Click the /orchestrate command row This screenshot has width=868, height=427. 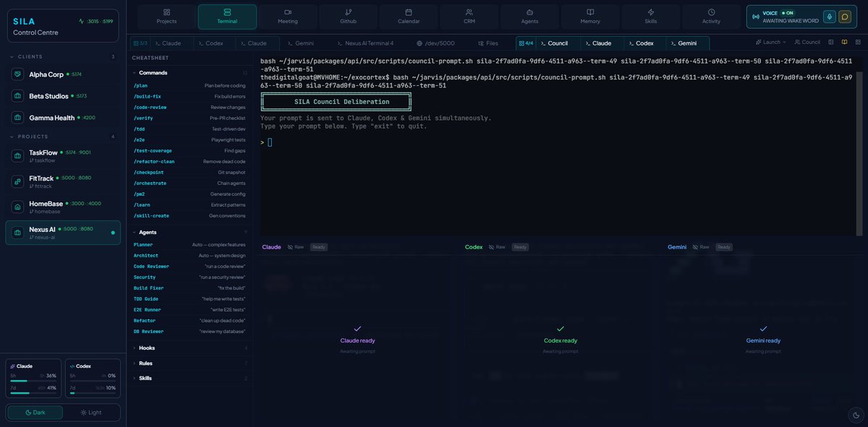[190, 183]
